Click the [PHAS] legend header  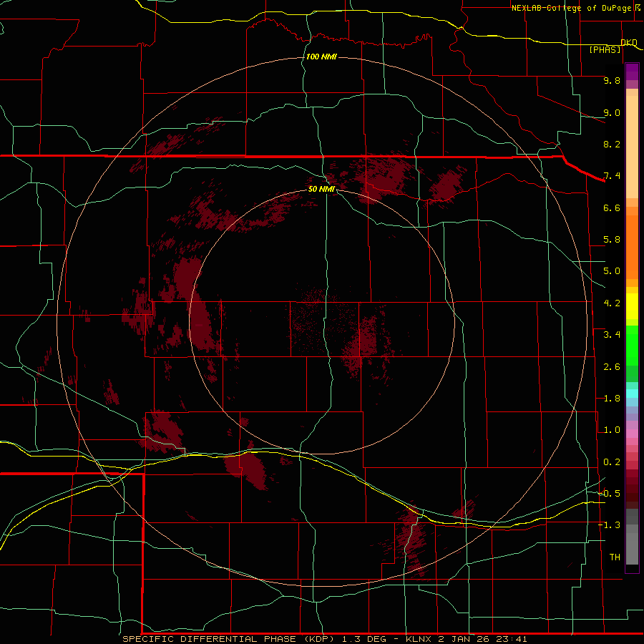605,49
